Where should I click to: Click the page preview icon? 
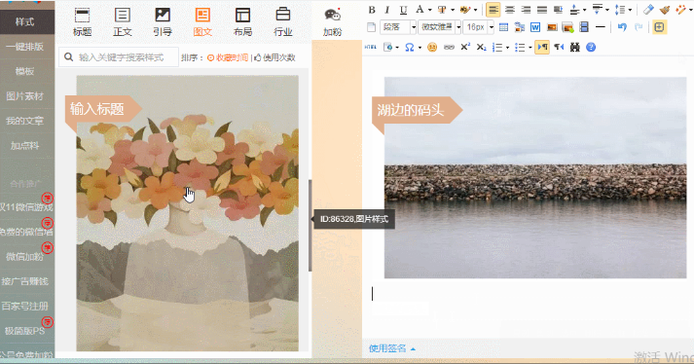(388, 47)
